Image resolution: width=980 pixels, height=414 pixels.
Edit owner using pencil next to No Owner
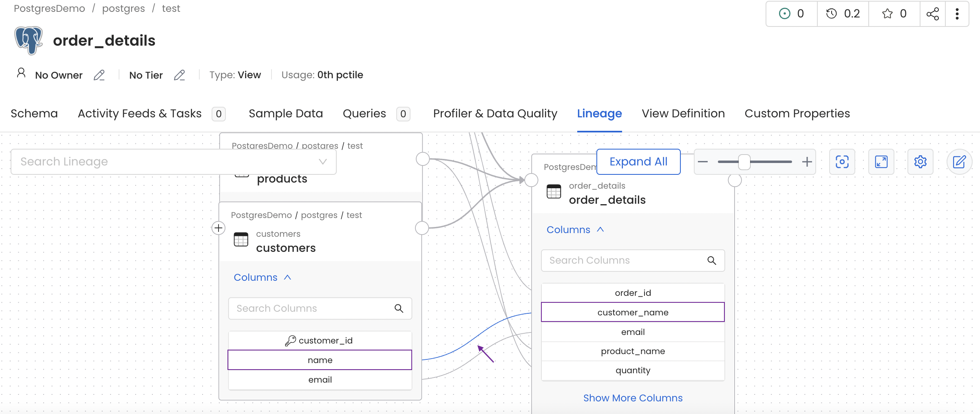[99, 75]
